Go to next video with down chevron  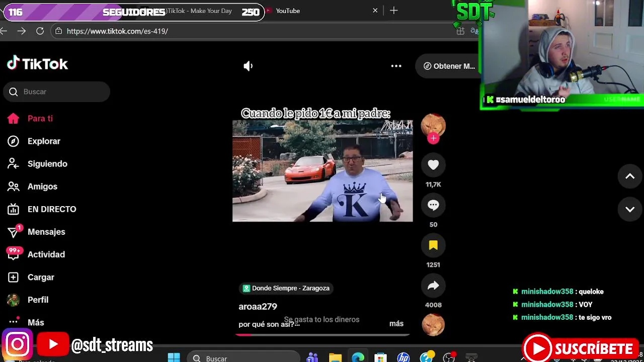[x=630, y=209]
